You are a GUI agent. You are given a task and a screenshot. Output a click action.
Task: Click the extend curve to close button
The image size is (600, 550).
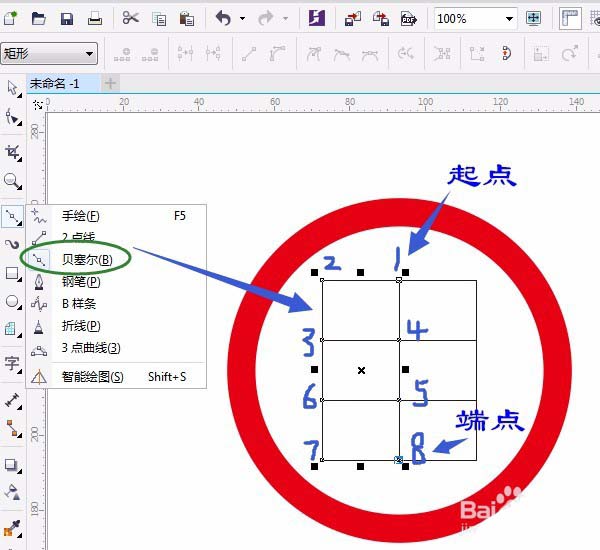pyautogui.click(x=477, y=54)
